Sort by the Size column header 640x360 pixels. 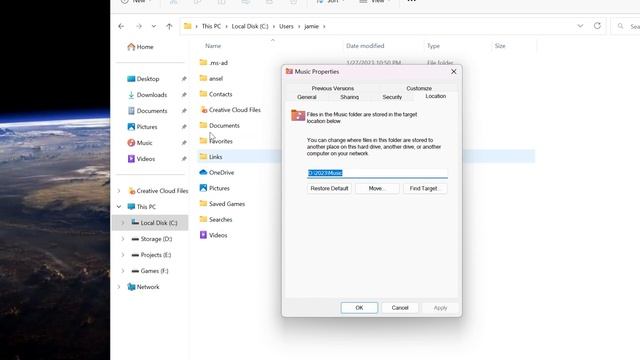pyautogui.click(x=500, y=46)
